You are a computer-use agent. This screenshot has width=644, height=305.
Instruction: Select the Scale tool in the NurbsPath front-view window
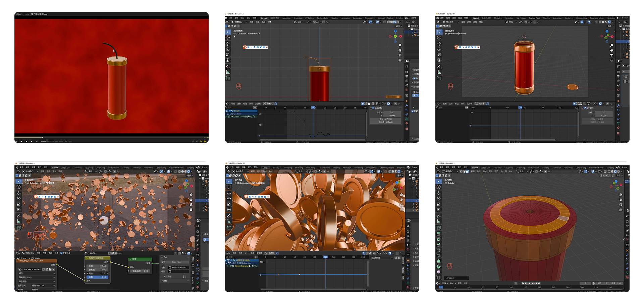(228, 55)
